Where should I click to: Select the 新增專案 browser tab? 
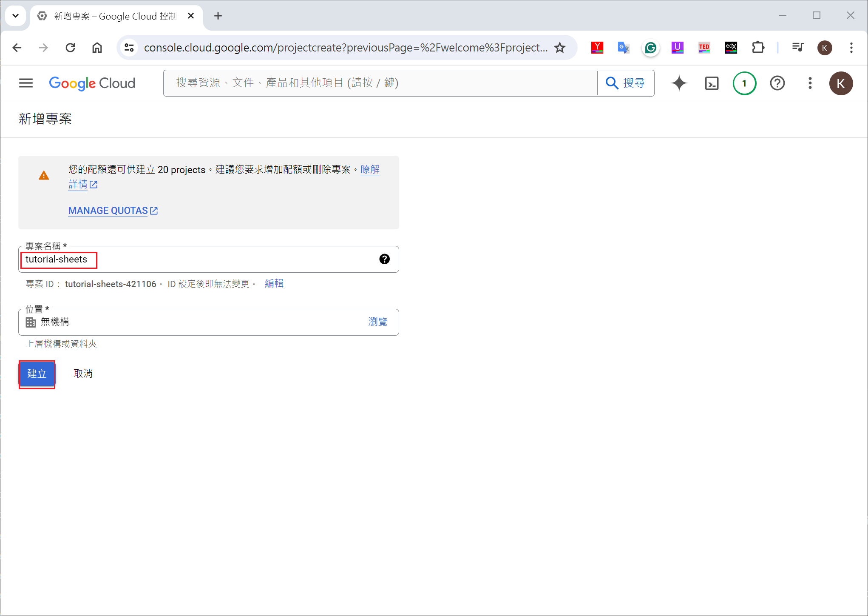pyautogui.click(x=115, y=16)
